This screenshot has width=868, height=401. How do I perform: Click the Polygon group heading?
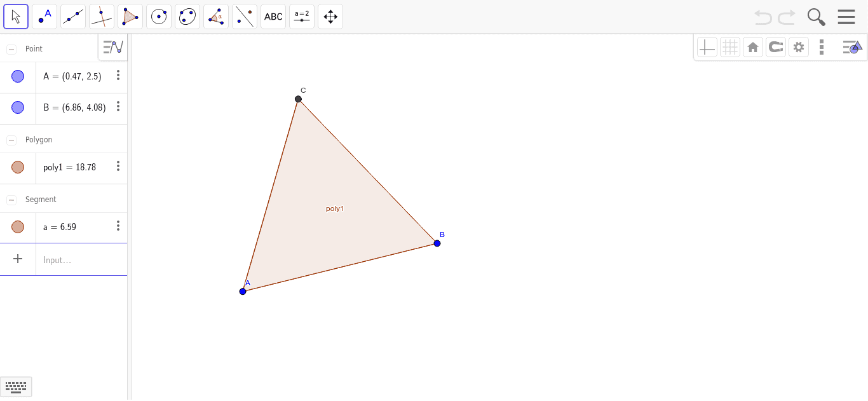click(x=39, y=140)
